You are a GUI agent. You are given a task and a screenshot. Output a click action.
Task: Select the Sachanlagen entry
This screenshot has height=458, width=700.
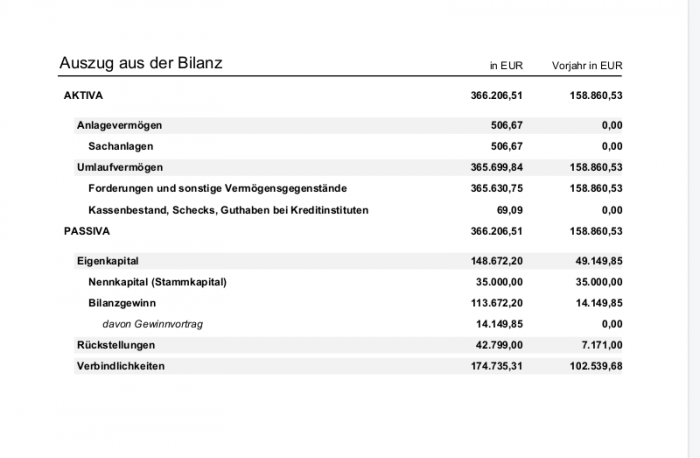pos(121,146)
